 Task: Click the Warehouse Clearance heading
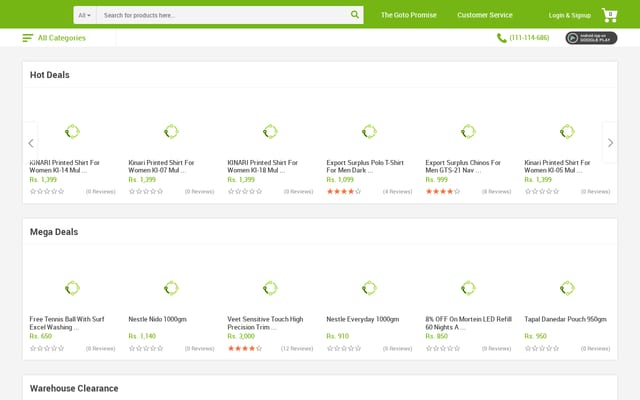(74, 389)
